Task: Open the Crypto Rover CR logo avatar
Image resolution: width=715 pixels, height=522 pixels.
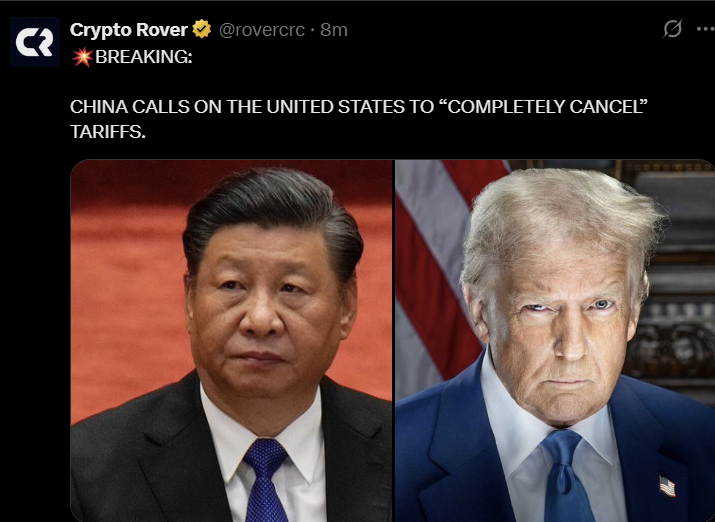Action: (x=35, y=42)
